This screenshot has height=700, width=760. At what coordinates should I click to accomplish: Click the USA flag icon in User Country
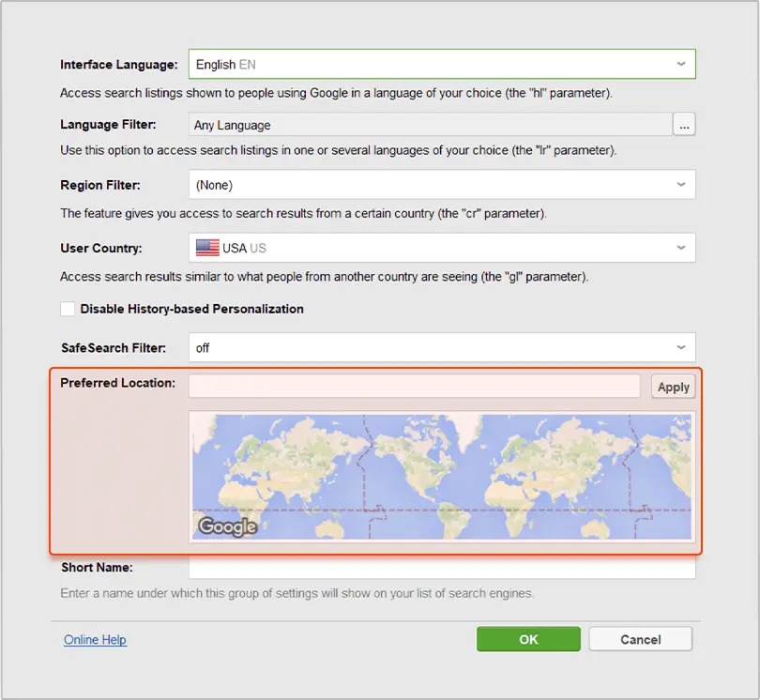click(x=207, y=248)
